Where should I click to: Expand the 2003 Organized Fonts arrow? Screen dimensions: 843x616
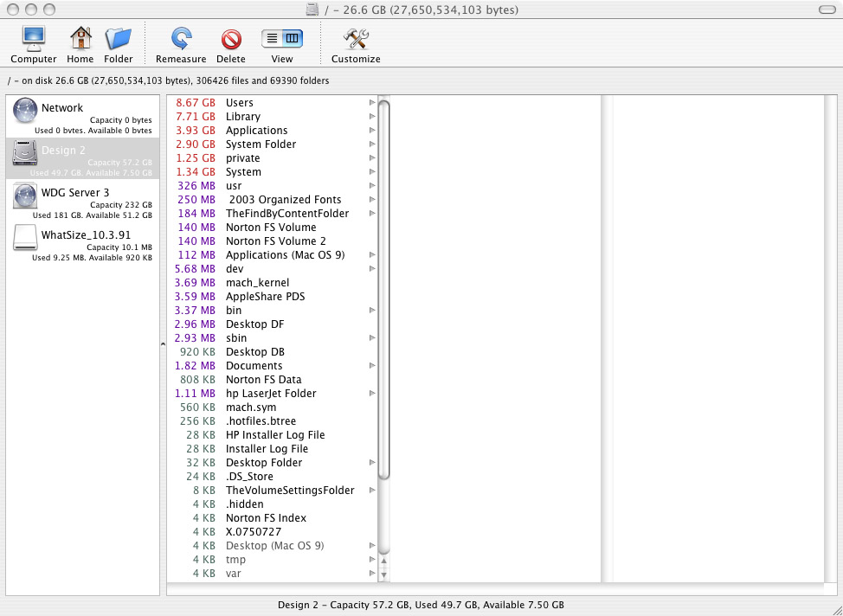pos(372,199)
